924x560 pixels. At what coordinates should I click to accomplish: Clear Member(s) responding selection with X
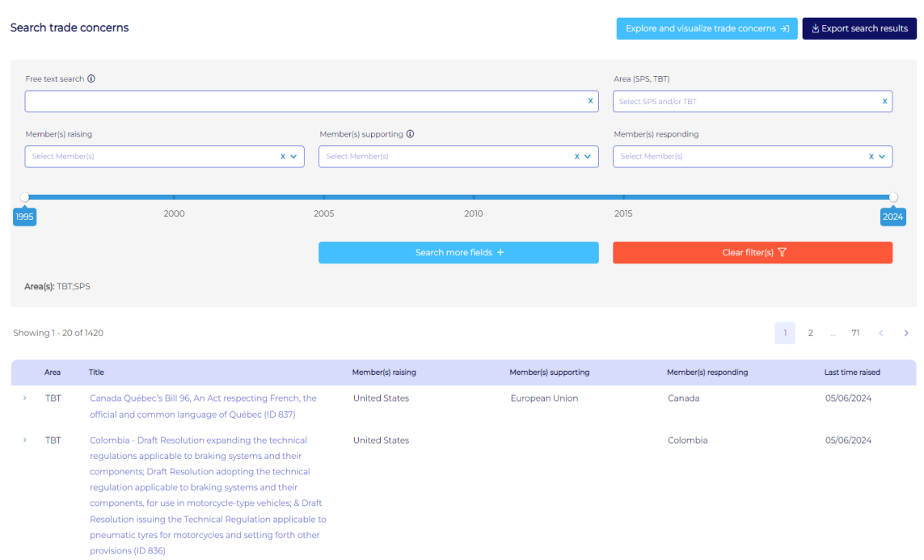(871, 157)
